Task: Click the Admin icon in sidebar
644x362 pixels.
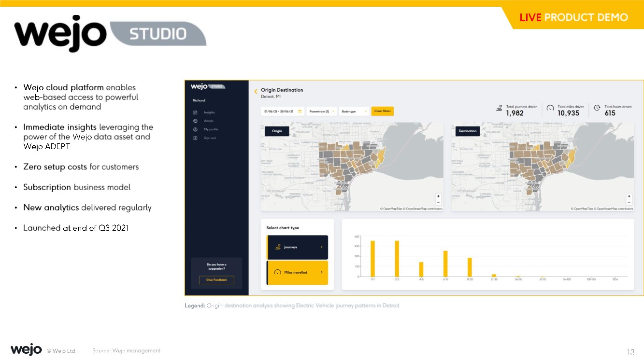Action: pos(195,121)
